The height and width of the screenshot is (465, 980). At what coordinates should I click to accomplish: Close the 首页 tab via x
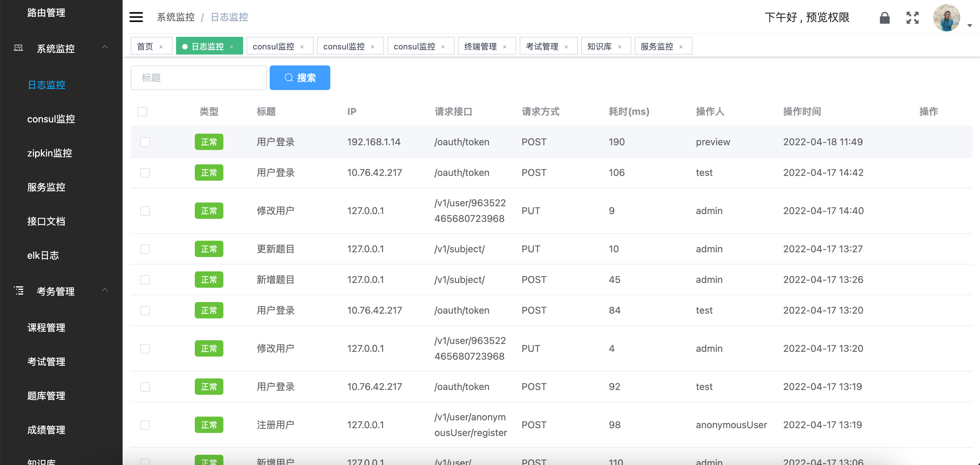[161, 47]
